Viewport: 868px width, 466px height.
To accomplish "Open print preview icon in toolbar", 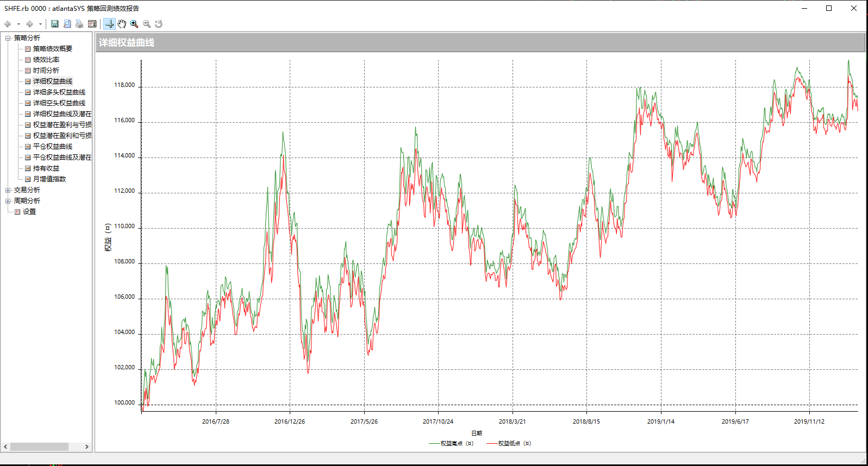I will point(67,24).
